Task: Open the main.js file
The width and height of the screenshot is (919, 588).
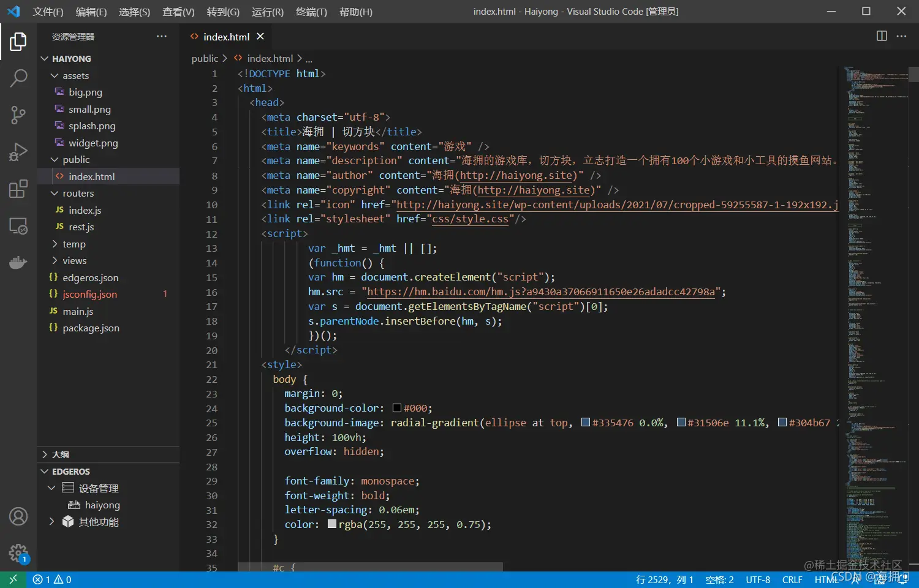Action: [78, 311]
